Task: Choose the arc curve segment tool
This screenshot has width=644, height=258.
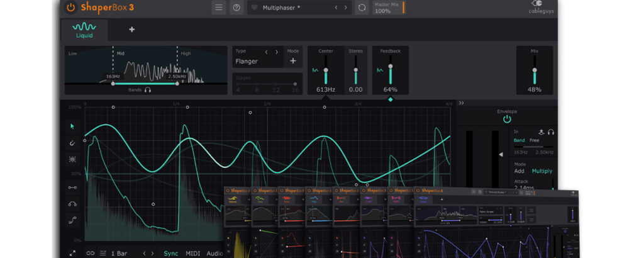Action: tap(72, 204)
